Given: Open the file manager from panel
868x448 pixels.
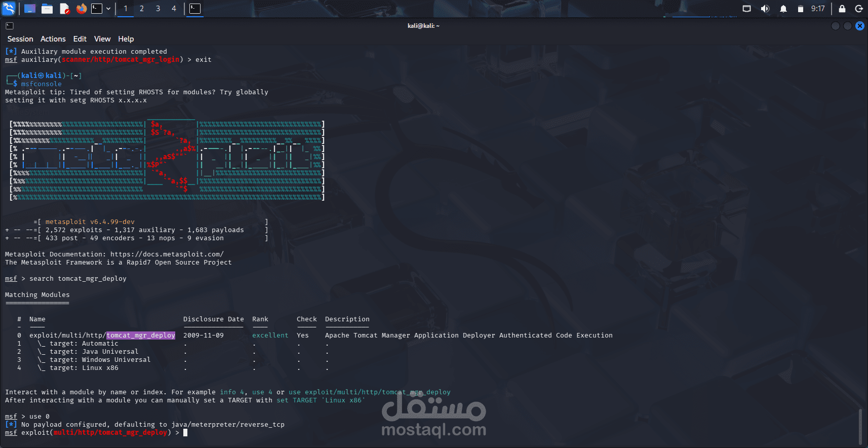Looking at the screenshot, I should tap(47, 9).
